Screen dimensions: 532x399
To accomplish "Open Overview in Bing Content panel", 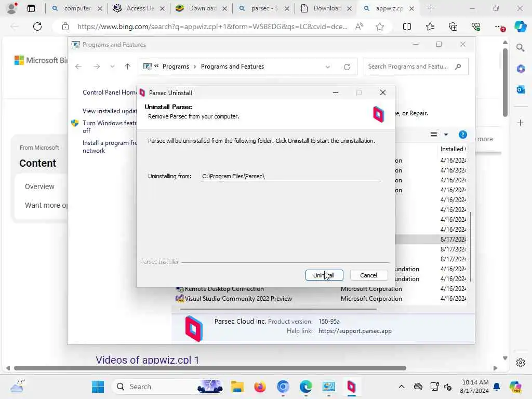I will point(39,187).
